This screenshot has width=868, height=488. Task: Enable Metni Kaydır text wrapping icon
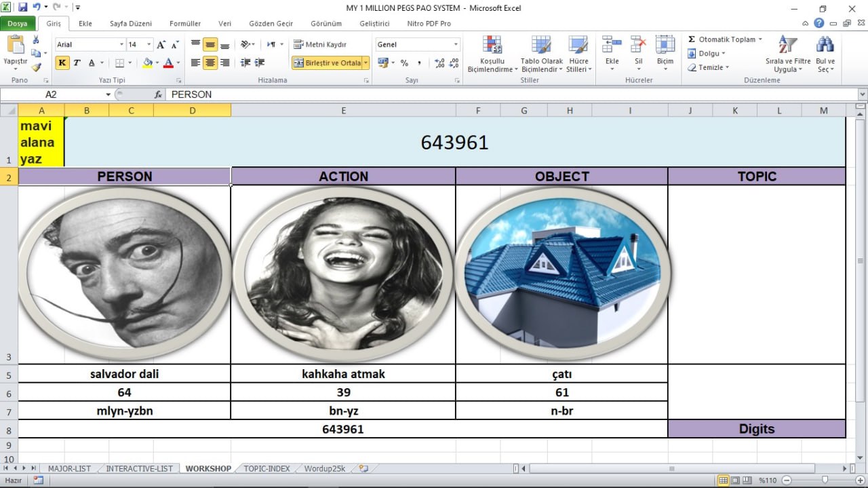tap(296, 45)
